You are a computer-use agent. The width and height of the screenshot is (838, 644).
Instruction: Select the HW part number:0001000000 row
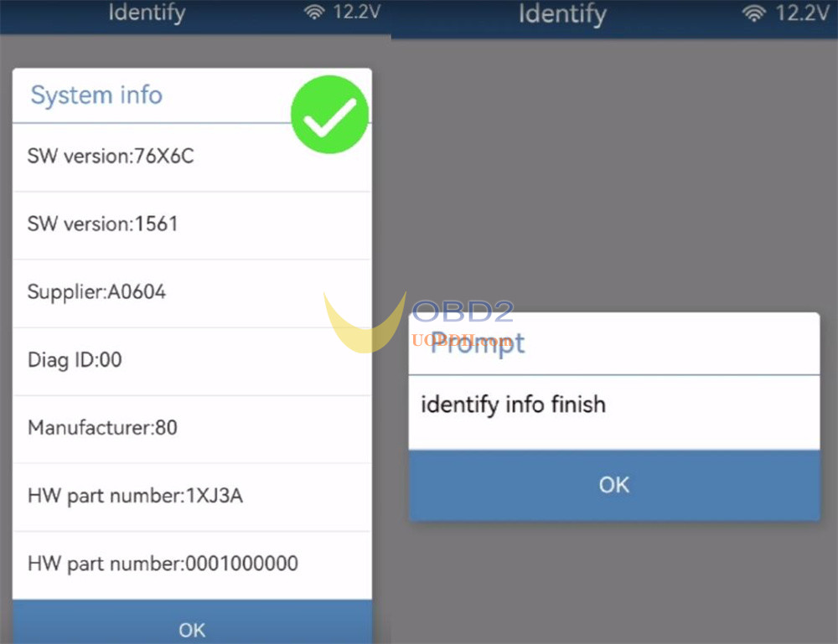[x=192, y=565]
